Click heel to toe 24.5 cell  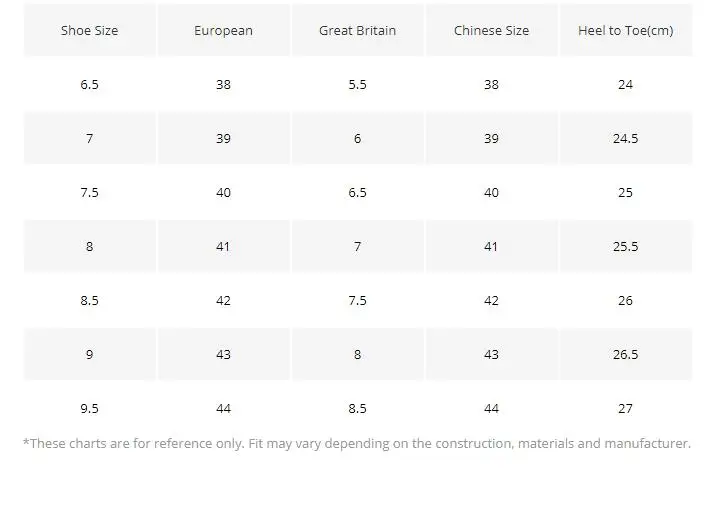(x=625, y=139)
